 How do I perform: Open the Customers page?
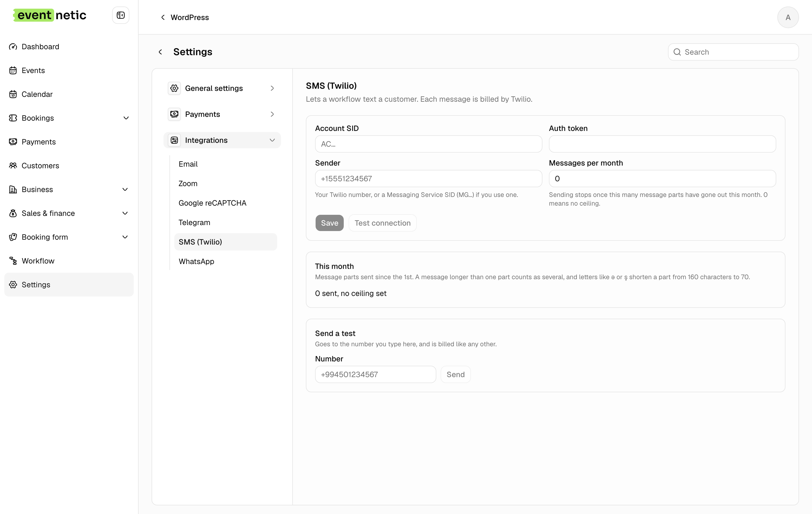(x=69, y=166)
